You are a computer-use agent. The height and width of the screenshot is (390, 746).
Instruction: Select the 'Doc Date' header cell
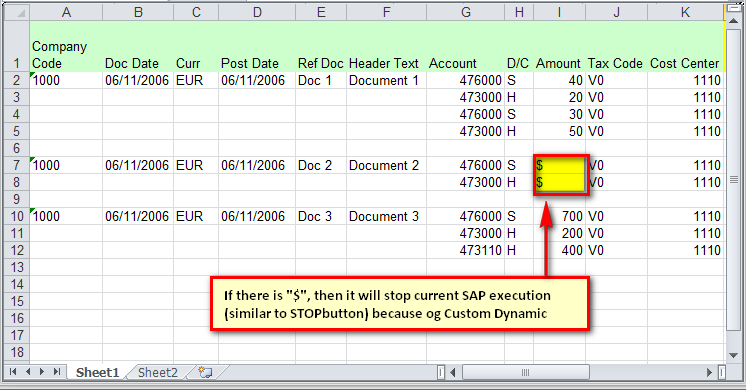(138, 46)
